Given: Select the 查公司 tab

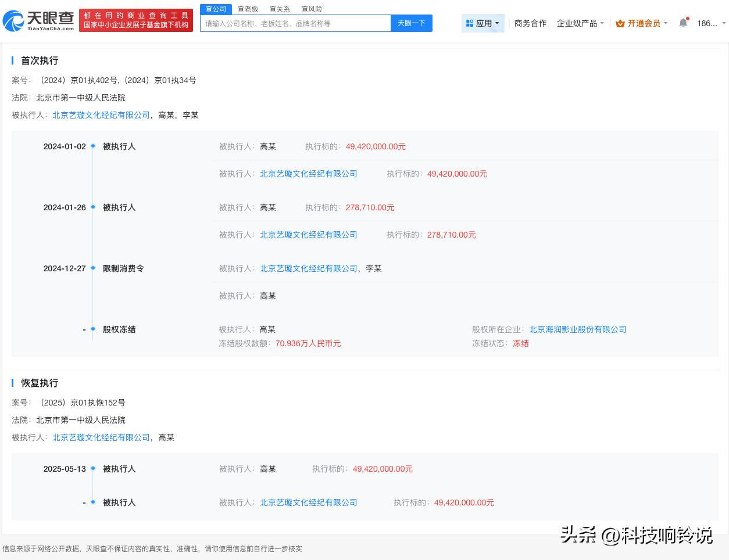Looking at the screenshot, I should point(216,9).
